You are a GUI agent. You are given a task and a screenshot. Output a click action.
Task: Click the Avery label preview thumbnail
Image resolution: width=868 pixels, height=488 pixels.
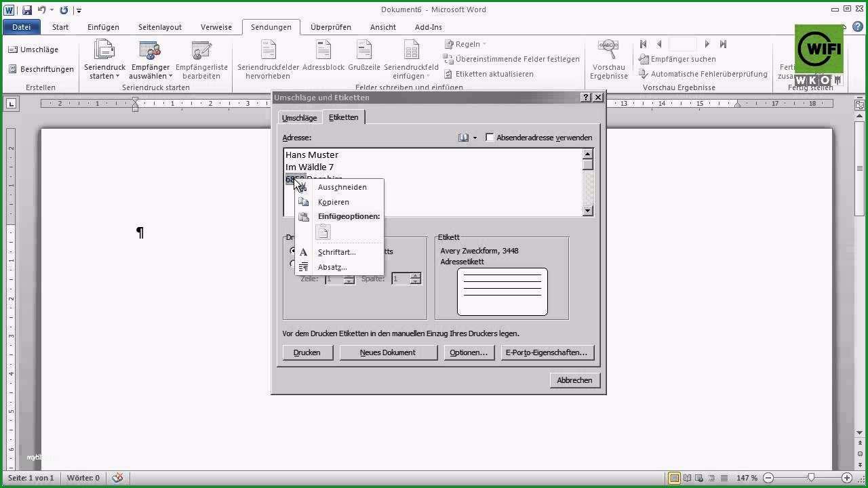[x=502, y=292]
